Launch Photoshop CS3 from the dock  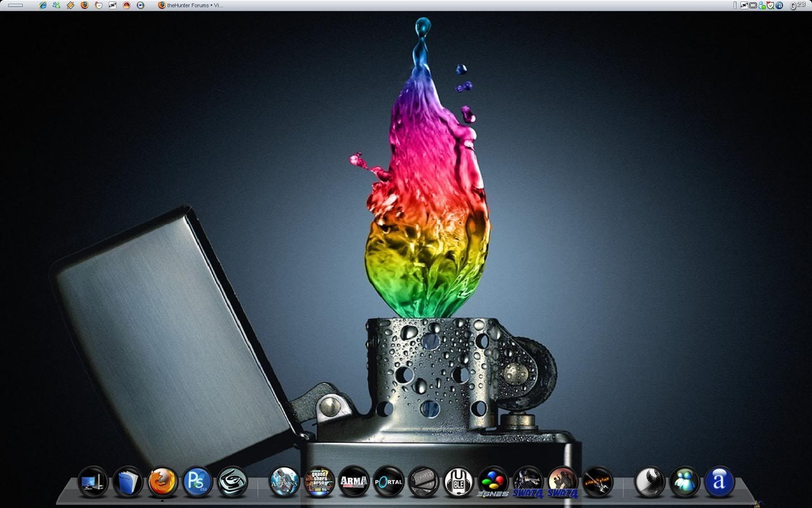pyautogui.click(x=197, y=482)
